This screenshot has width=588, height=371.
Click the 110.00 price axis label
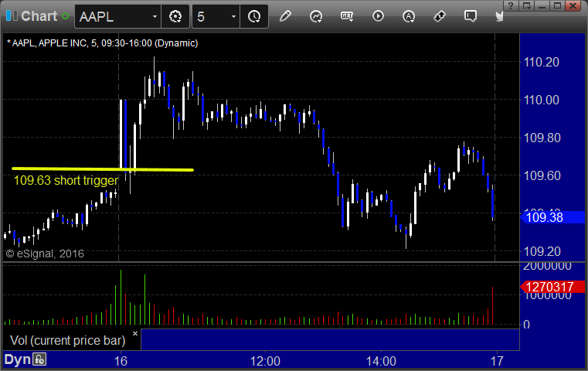pos(541,100)
